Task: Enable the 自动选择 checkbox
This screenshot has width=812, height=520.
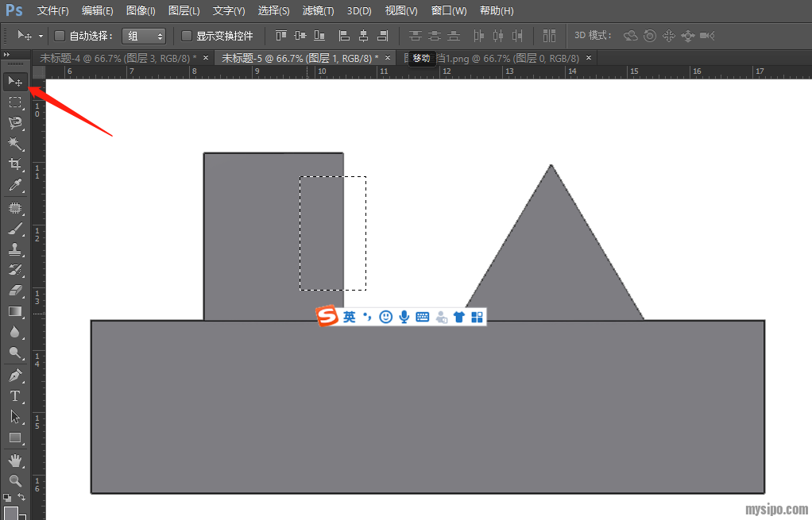Action: click(x=60, y=36)
